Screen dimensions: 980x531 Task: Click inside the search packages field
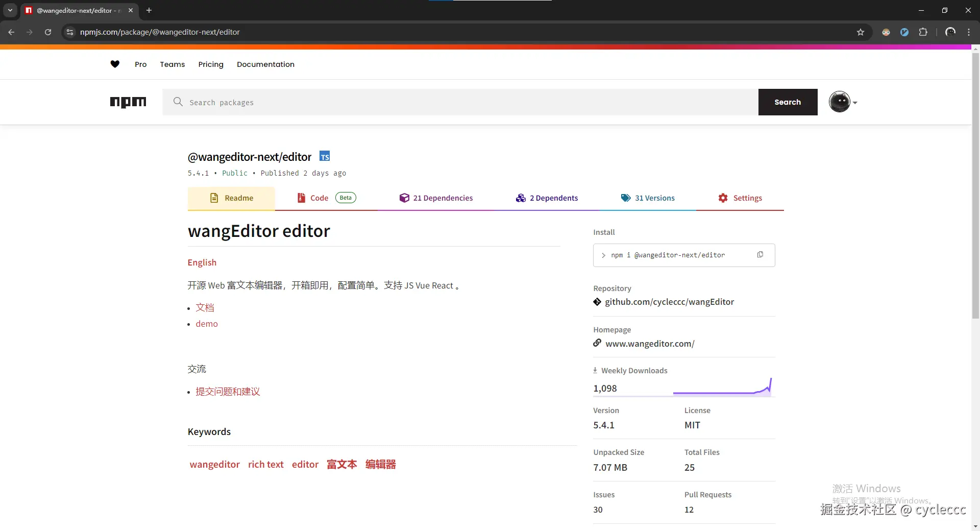tap(357, 102)
